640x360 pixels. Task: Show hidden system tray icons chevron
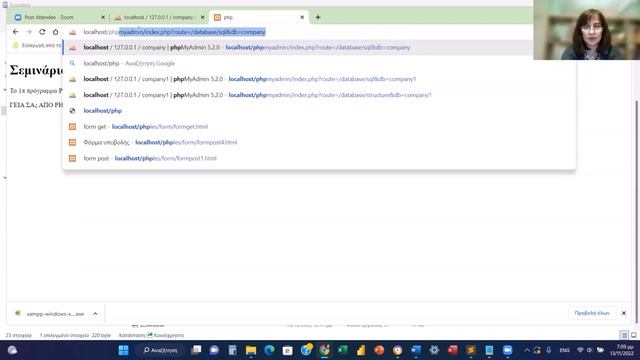[x=527, y=350]
